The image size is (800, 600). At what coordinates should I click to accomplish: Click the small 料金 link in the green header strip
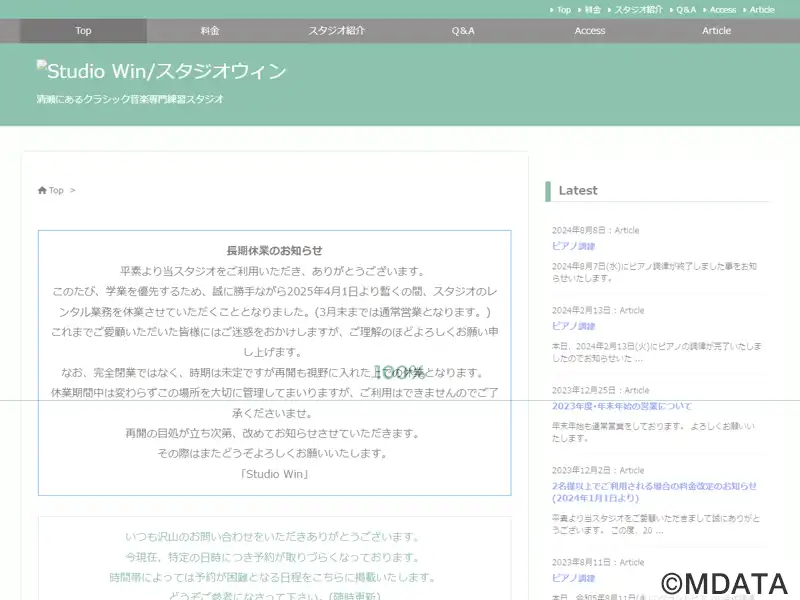(x=592, y=10)
